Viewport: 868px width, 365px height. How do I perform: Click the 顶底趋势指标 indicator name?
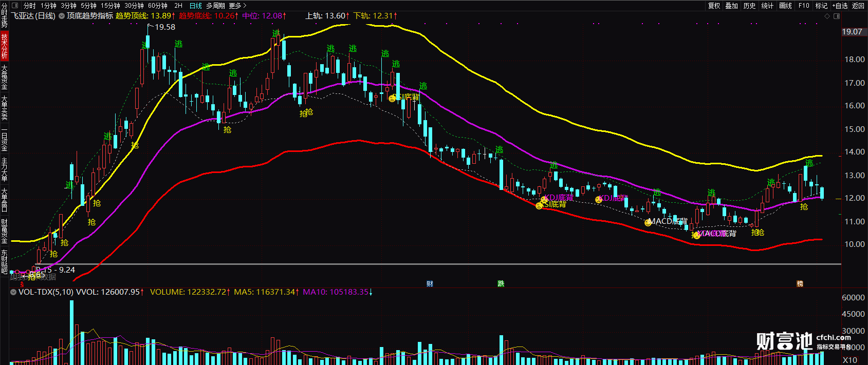point(90,16)
